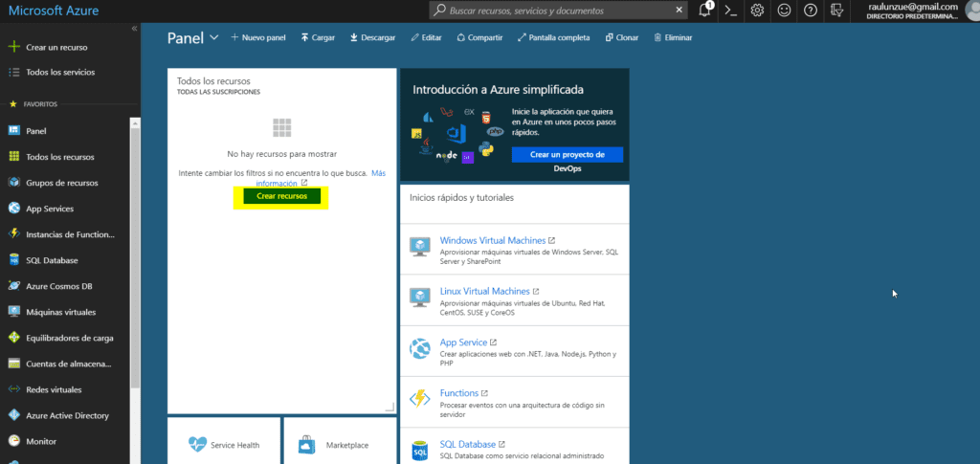Click the Azure Cosmos DB planet icon

coord(13,286)
